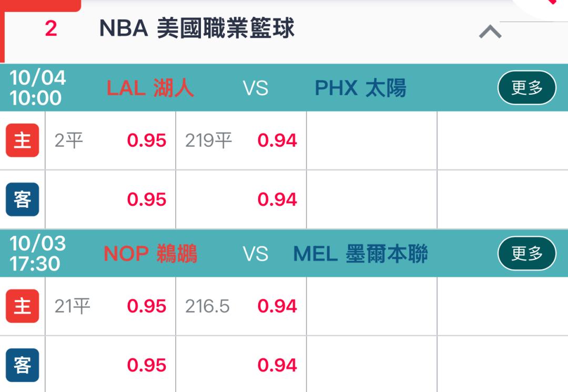Viewport: 568px width, 392px height.
Task: Select home total 216.5 odds 0.94
Action: [241, 306]
